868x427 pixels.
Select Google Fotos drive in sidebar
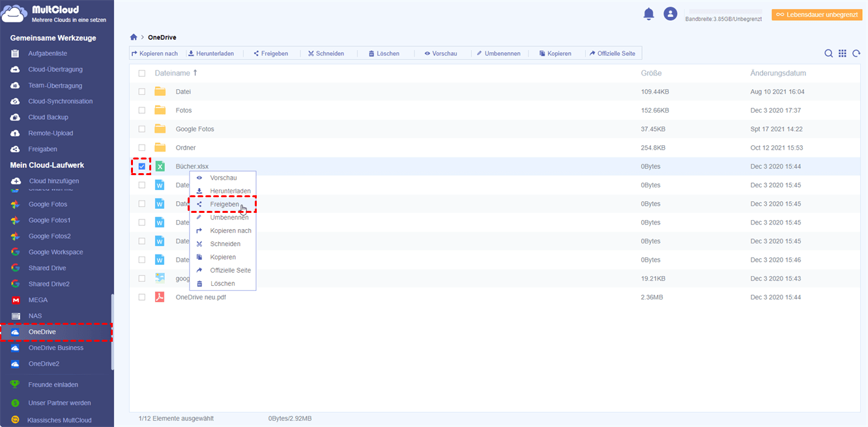pos(48,204)
